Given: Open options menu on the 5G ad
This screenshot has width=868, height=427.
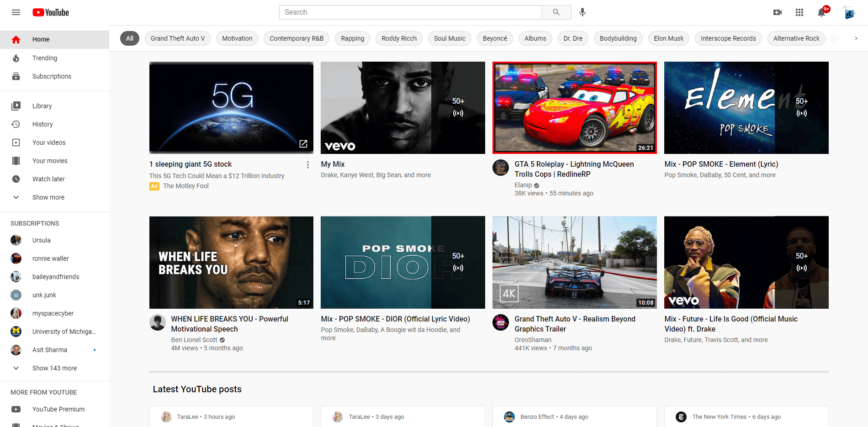Looking at the screenshot, I should (x=307, y=164).
